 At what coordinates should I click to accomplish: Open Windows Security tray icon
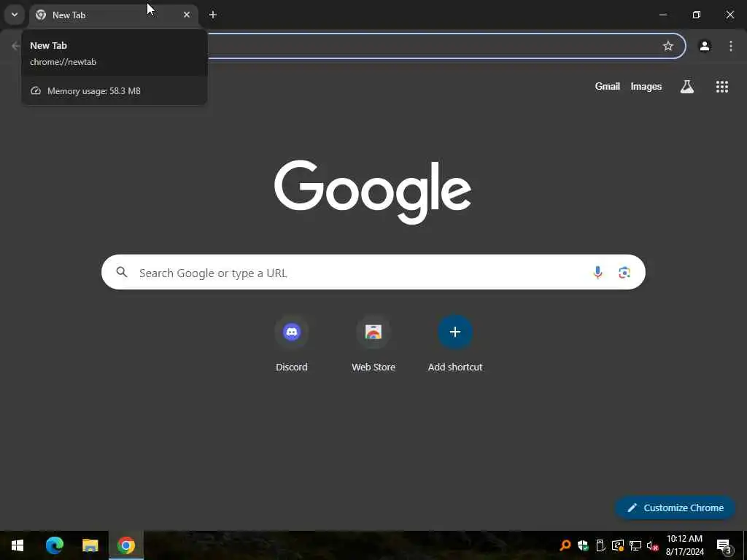(583, 545)
